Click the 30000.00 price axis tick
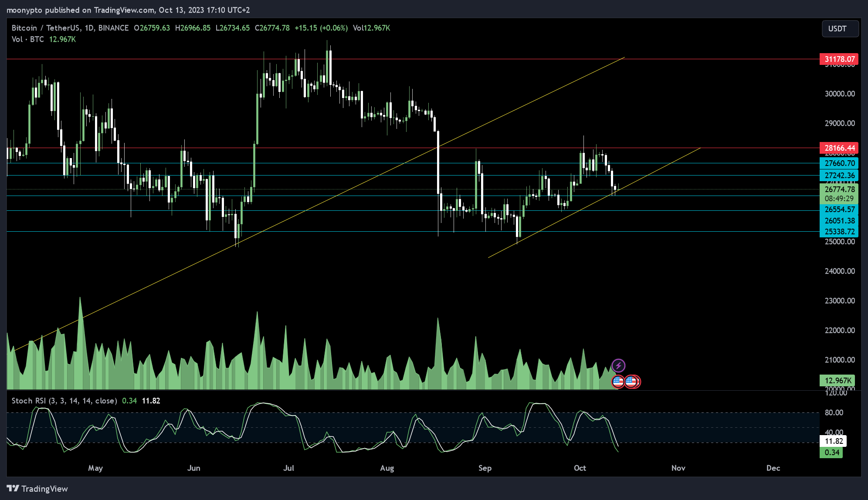Image resolution: width=868 pixels, height=500 pixels. tap(840, 94)
